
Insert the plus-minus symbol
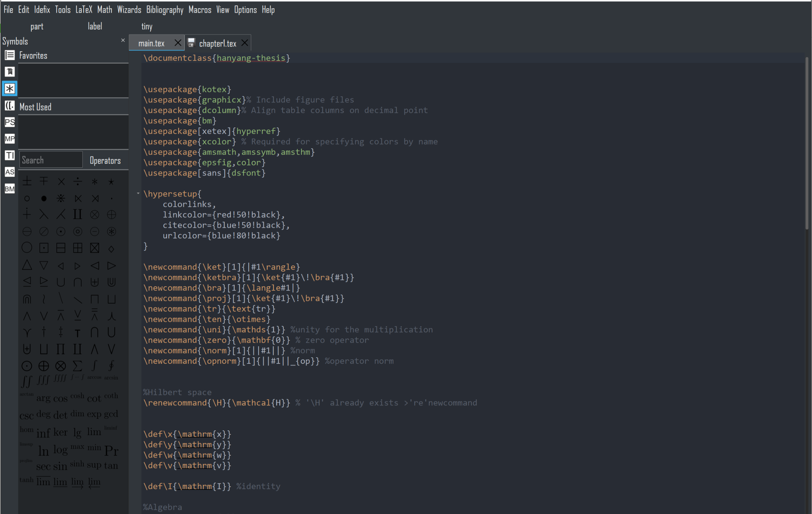tap(27, 181)
